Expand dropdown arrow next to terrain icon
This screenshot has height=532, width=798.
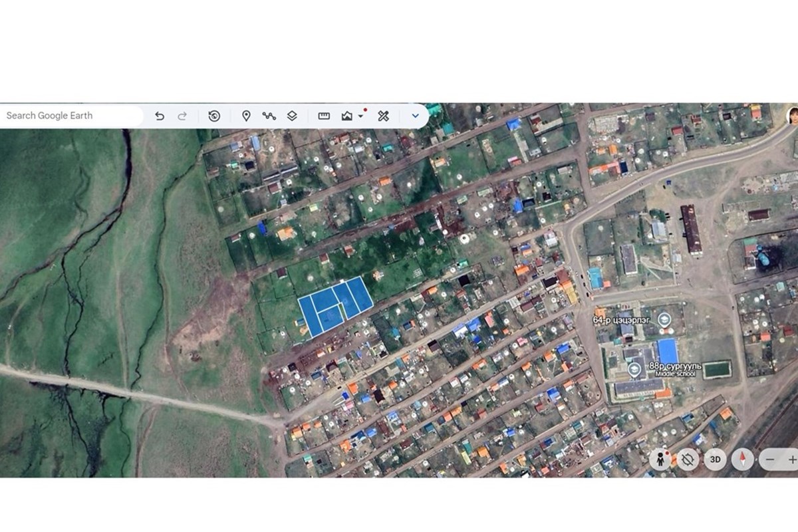(360, 116)
